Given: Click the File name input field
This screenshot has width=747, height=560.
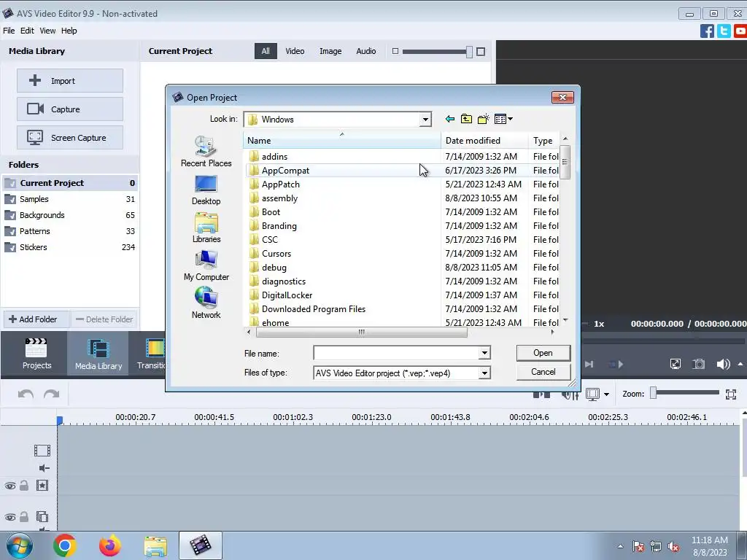Looking at the screenshot, I should 396,353.
